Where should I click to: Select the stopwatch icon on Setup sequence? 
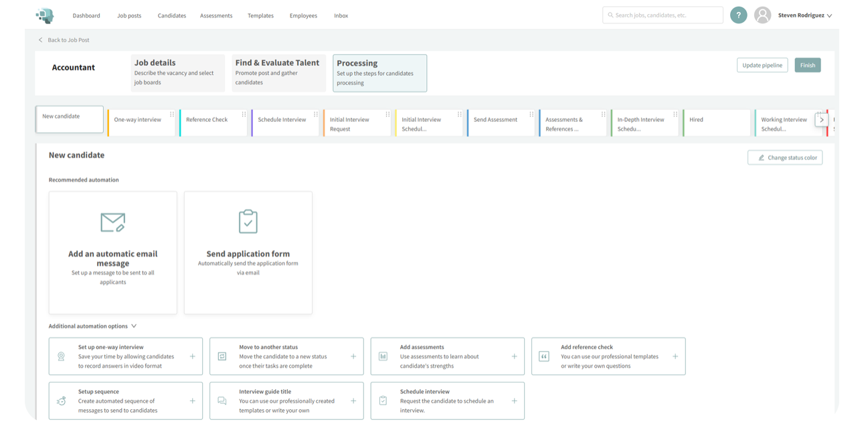[61, 401]
